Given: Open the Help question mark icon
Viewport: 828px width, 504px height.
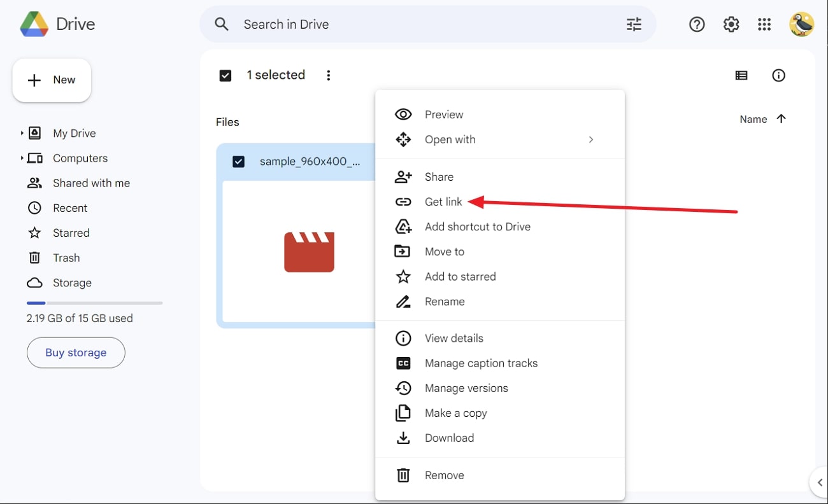Looking at the screenshot, I should [x=697, y=25].
